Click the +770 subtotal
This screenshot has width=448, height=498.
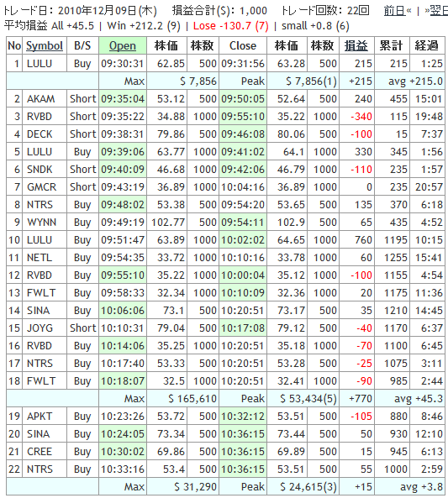pyautogui.click(x=361, y=399)
